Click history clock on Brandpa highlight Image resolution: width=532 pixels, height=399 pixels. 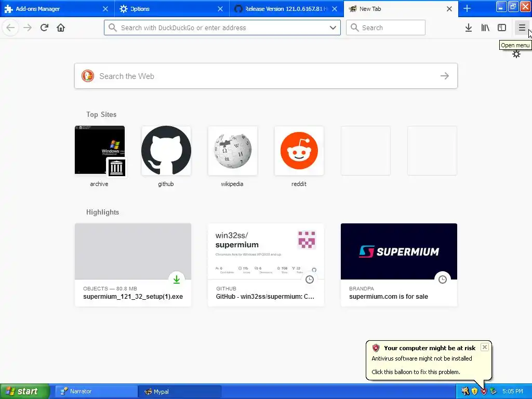pos(443,280)
